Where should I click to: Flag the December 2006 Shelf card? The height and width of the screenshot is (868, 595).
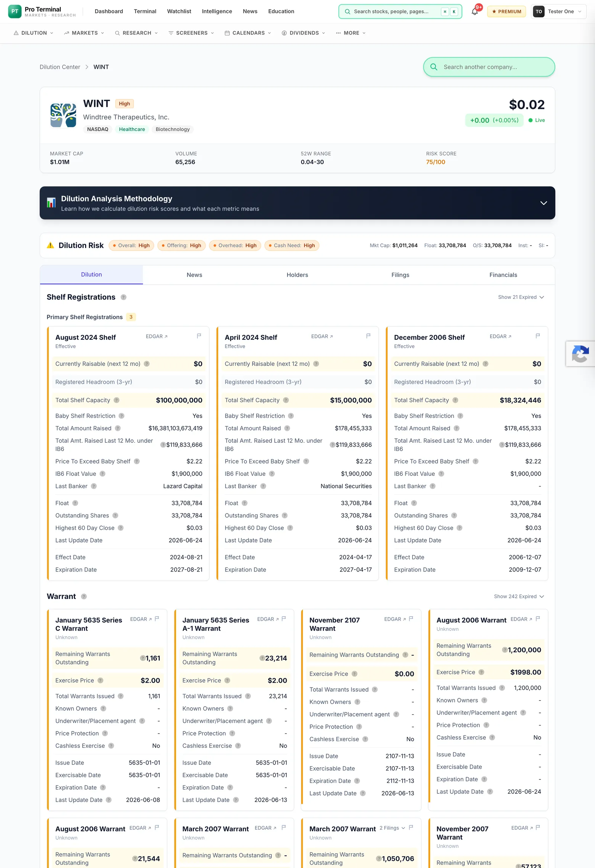click(538, 336)
